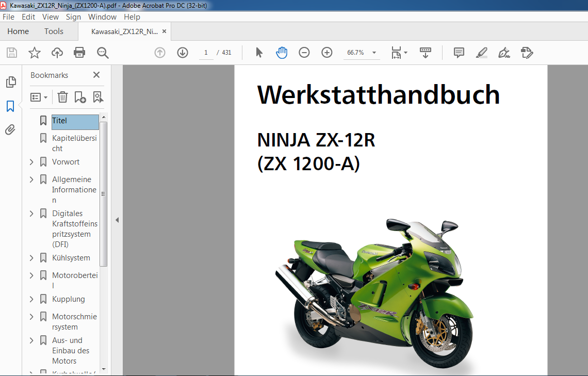Expand Aus- und Einbau des Motors
The image size is (588, 376).
[x=31, y=340]
